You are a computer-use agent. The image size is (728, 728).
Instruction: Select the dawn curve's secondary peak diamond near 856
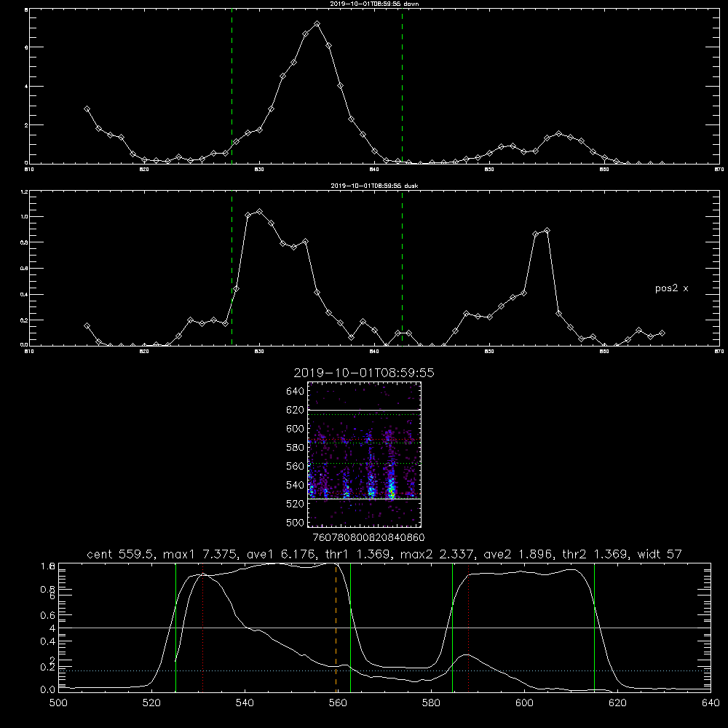[x=558, y=134]
